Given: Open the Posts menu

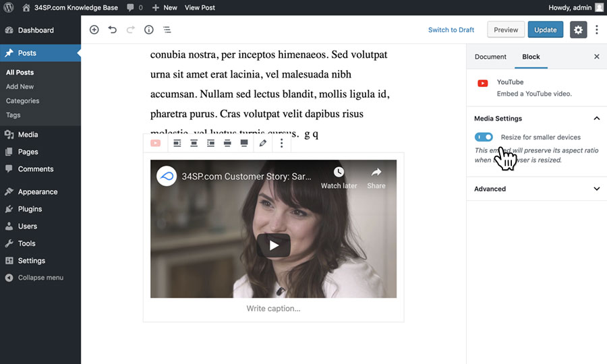Looking at the screenshot, I should coord(40,53).
